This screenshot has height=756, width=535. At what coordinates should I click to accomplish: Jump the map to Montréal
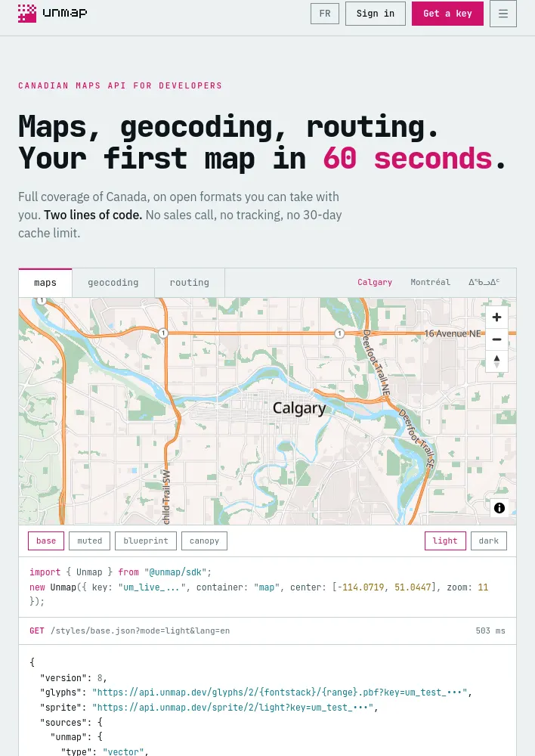click(x=431, y=282)
